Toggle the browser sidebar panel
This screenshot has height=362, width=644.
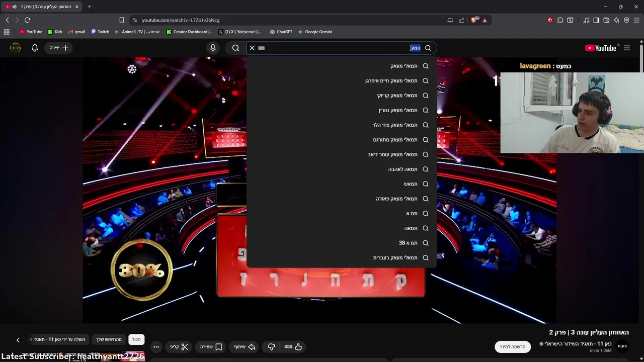pyautogui.click(x=596, y=20)
